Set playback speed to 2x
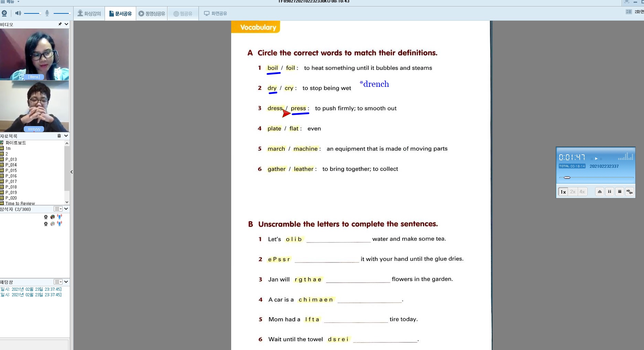The height and width of the screenshot is (350, 644). 572,192
